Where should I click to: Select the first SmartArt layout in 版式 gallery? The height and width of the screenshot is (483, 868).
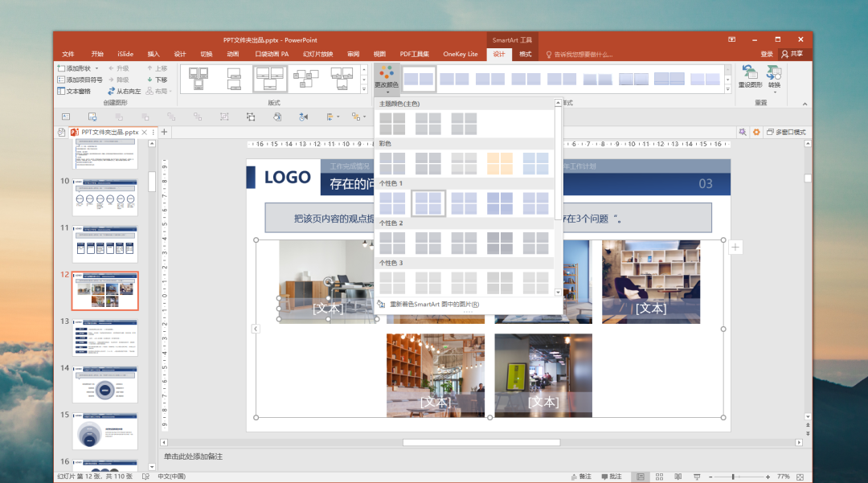click(x=199, y=79)
